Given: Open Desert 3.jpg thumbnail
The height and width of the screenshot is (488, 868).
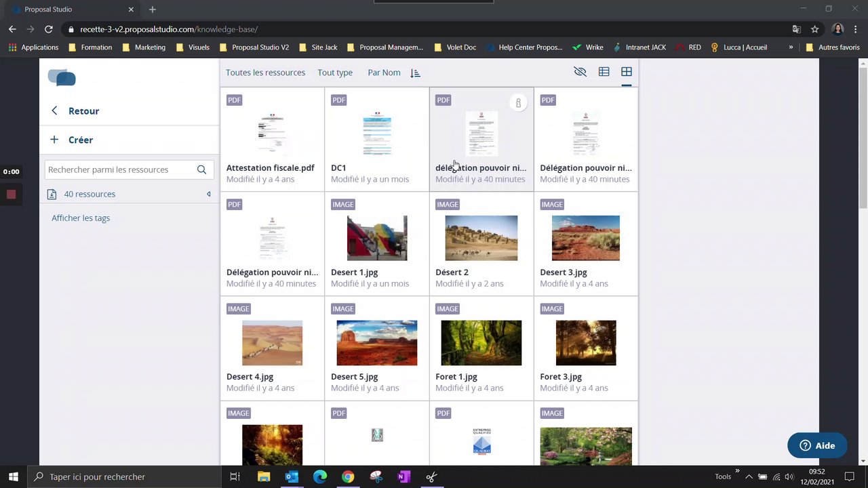Looking at the screenshot, I should (x=586, y=238).
